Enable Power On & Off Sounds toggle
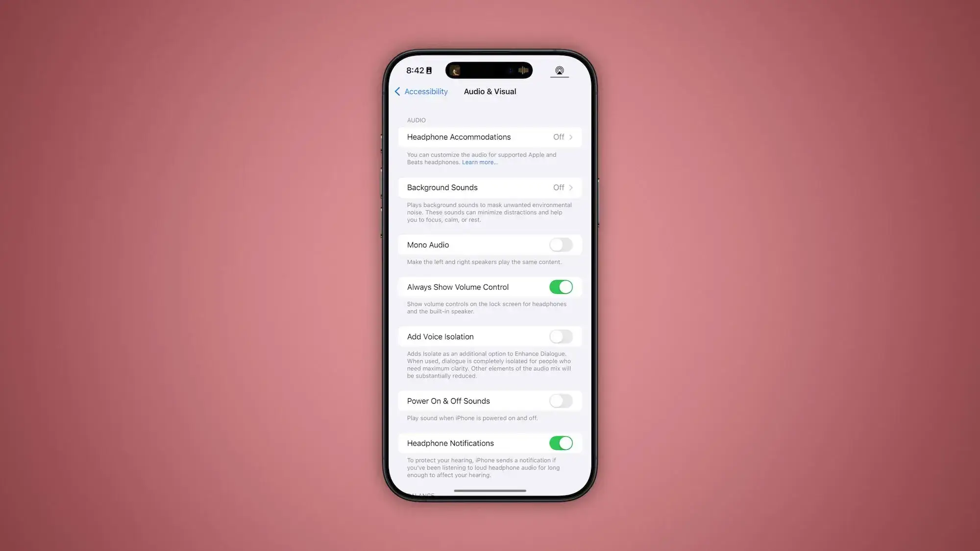This screenshot has height=551, width=980. point(561,401)
